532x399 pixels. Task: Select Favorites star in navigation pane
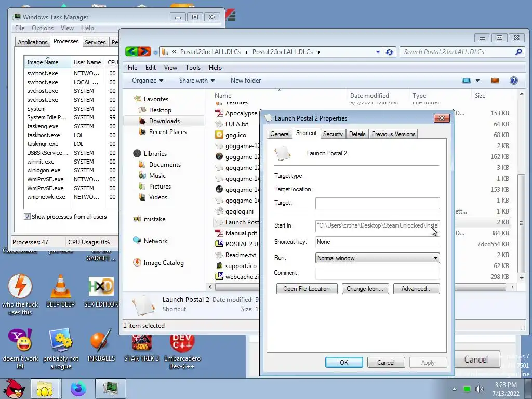pos(137,99)
